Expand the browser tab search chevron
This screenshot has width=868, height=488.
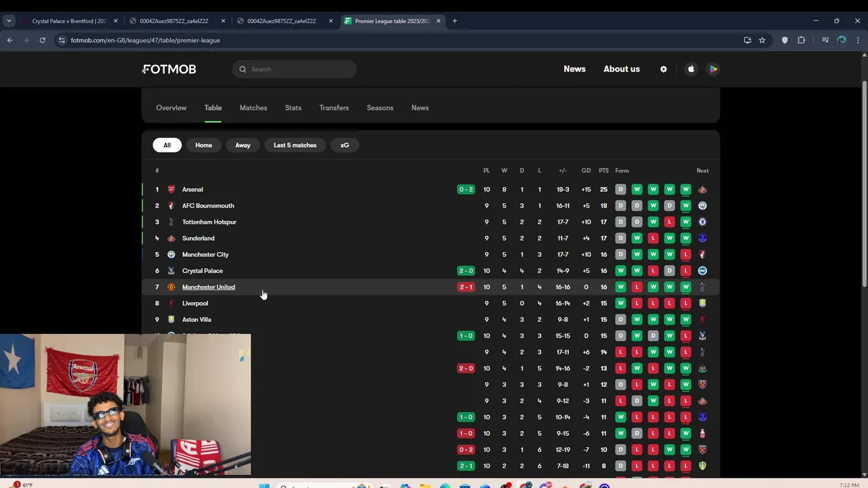point(9,21)
